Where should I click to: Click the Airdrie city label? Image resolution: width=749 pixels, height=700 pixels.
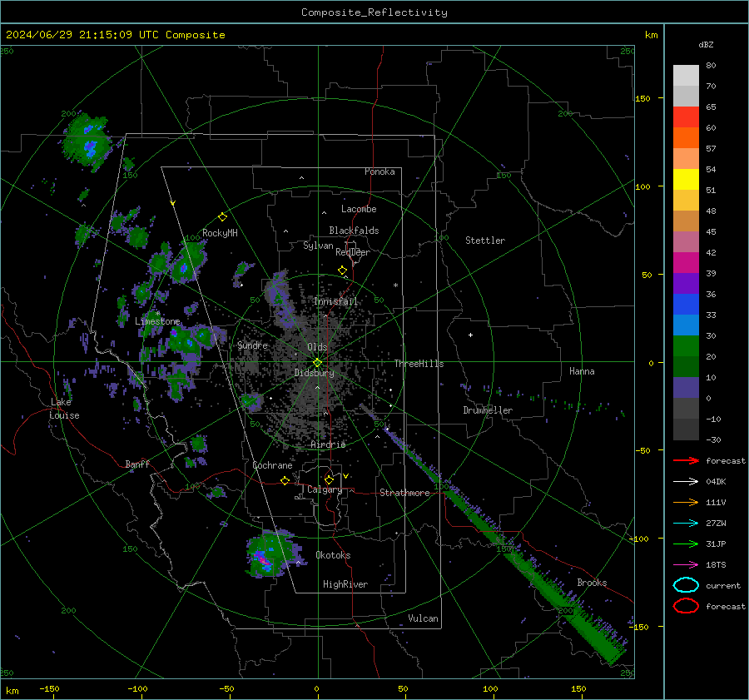(328, 444)
